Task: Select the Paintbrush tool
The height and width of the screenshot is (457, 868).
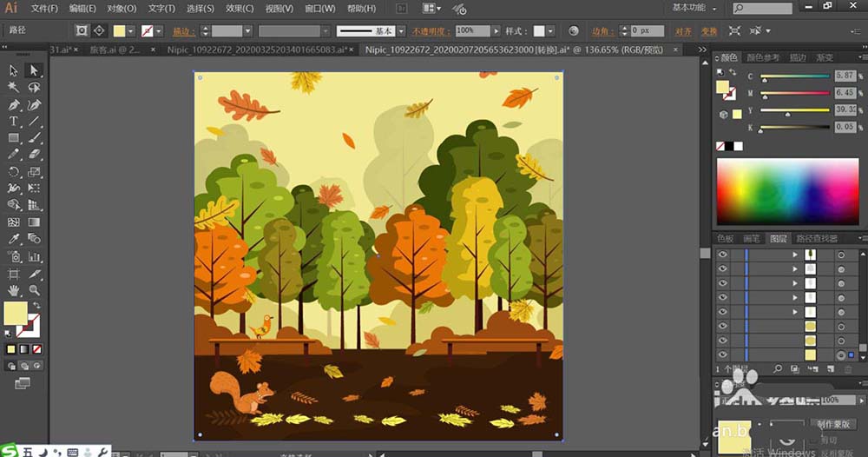Action: click(34, 138)
